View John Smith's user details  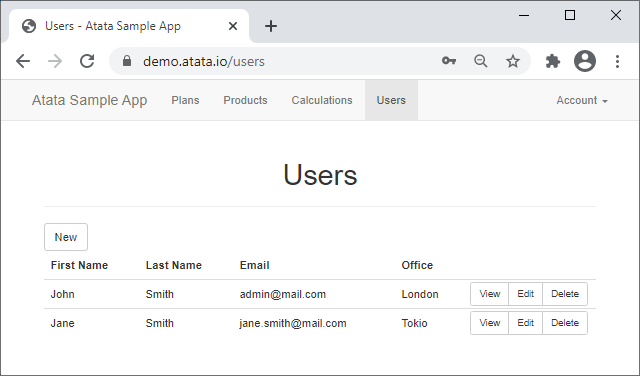coord(489,294)
